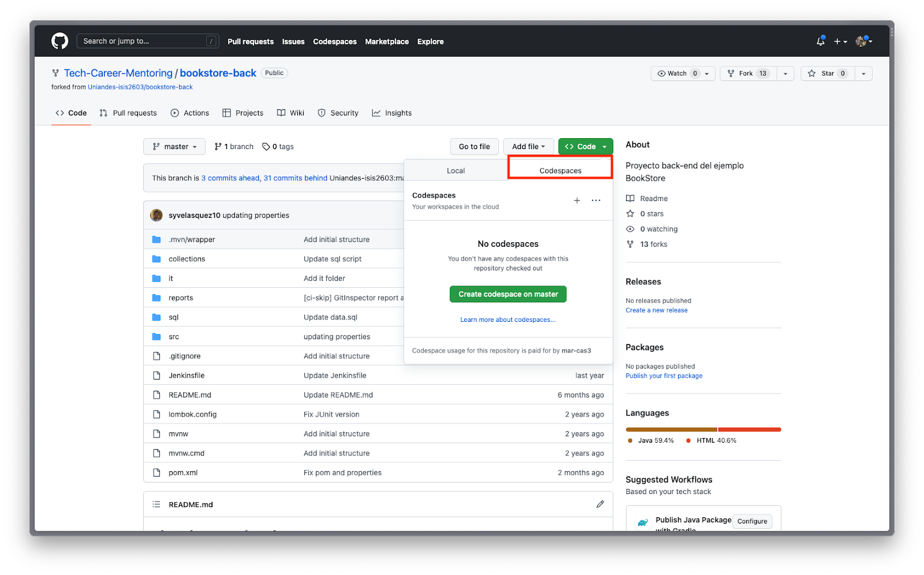Open the collections folder icon
The image size is (924, 575).
click(x=156, y=259)
